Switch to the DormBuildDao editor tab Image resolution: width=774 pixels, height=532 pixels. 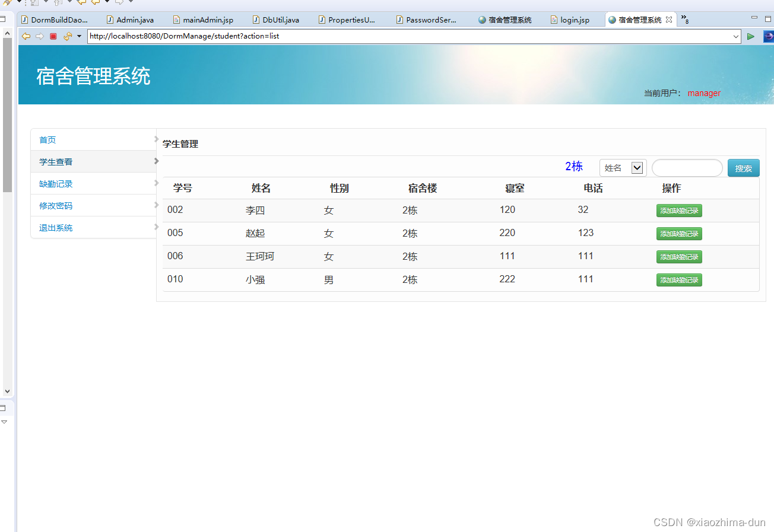(55, 20)
